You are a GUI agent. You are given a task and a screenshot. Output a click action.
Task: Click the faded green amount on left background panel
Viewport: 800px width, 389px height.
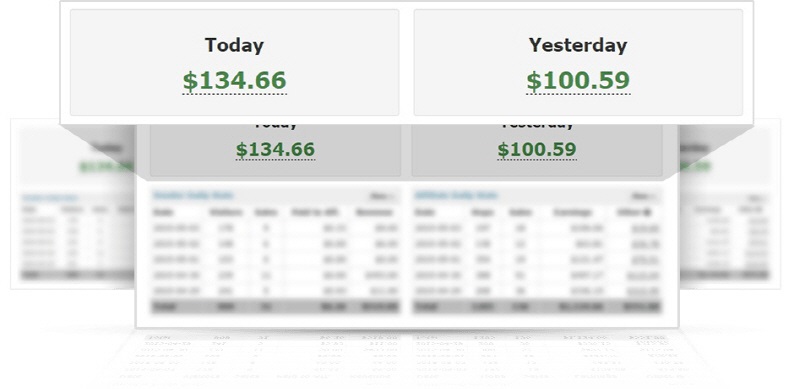[x=105, y=166]
